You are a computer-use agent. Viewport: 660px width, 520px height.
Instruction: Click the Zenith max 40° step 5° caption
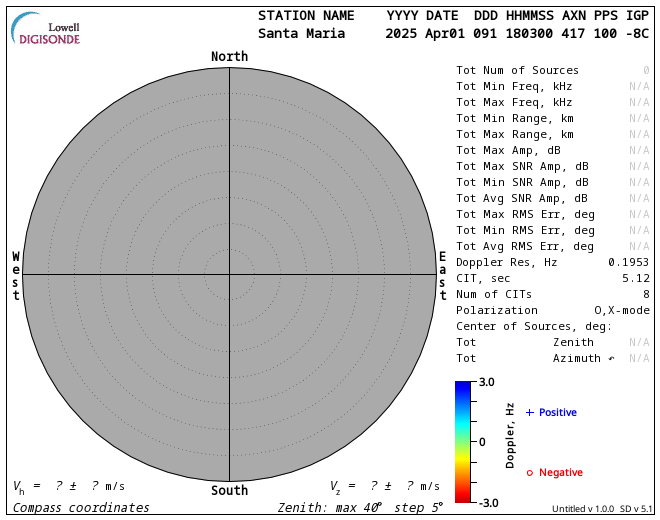[x=360, y=508]
